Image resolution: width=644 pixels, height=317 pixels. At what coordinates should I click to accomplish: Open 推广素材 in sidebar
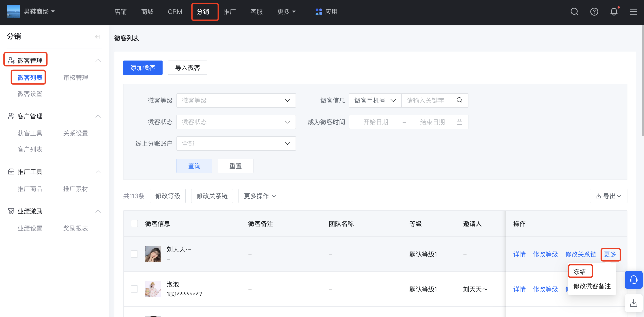[75, 189]
